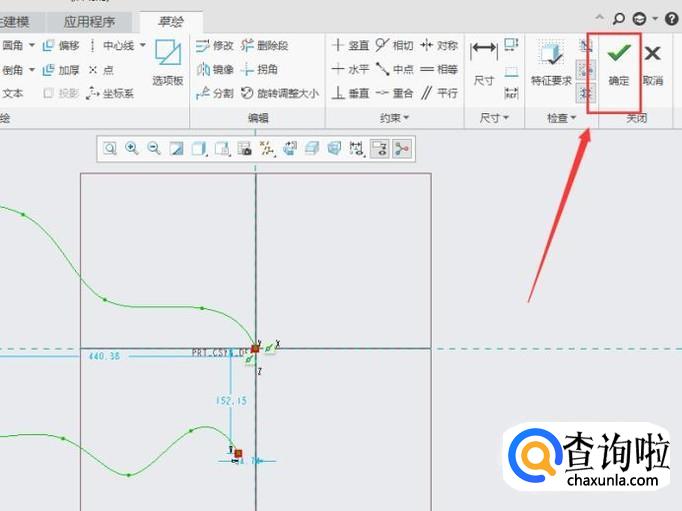Viewport: 682px width, 511px height.
Task: Minimize the ribbon with the up chevron
Action: 600,18
